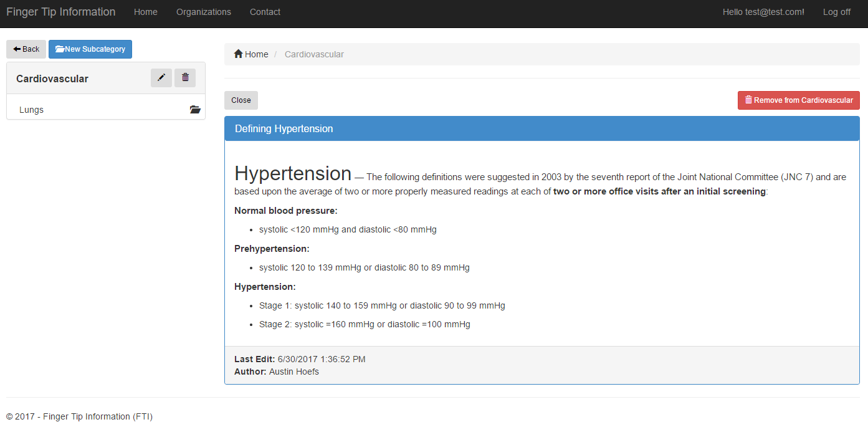Click the Cardiovascular category title in sidebar

click(x=52, y=79)
